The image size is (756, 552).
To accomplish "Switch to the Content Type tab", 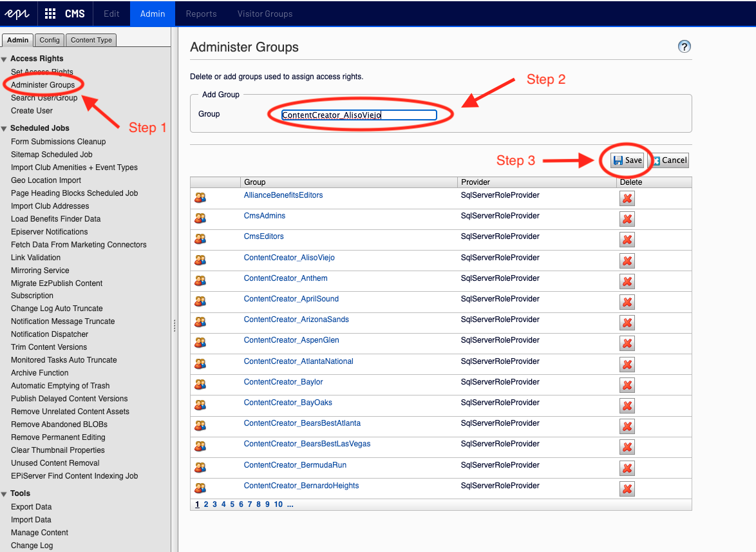I will pyautogui.click(x=91, y=40).
